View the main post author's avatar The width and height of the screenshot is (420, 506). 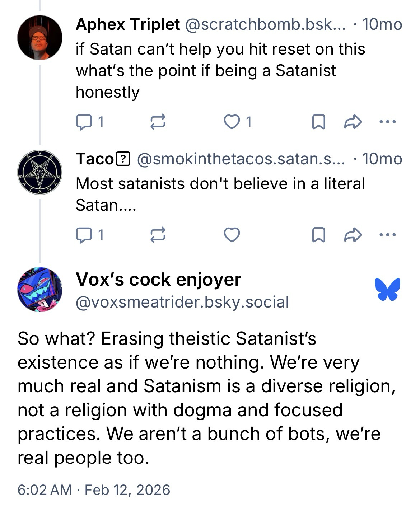[x=40, y=289]
